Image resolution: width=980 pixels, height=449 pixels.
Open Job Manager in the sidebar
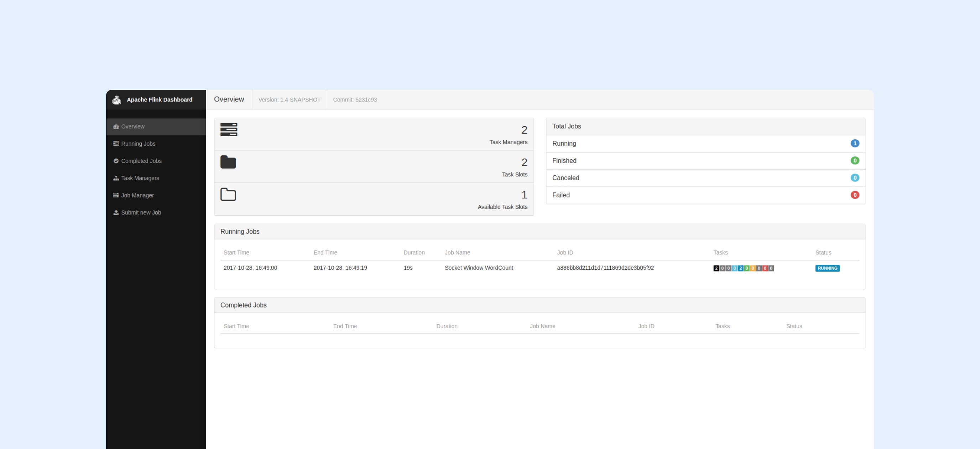pos(156,195)
